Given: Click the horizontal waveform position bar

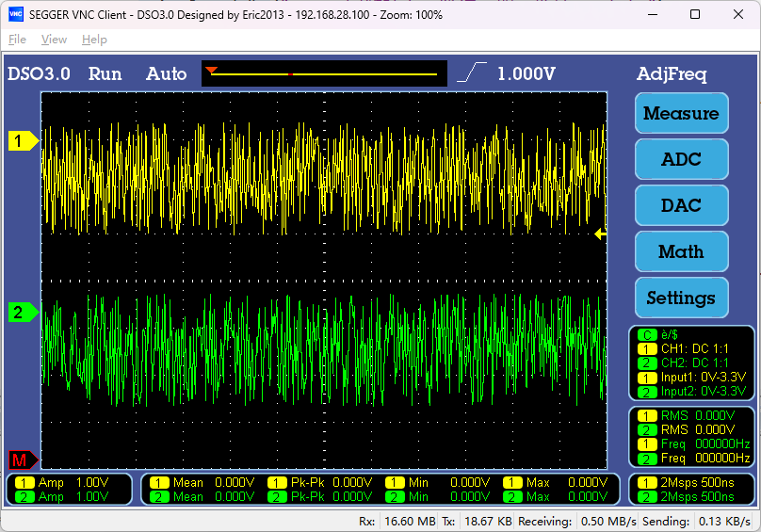Looking at the screenshot, I should click(324, 73).
